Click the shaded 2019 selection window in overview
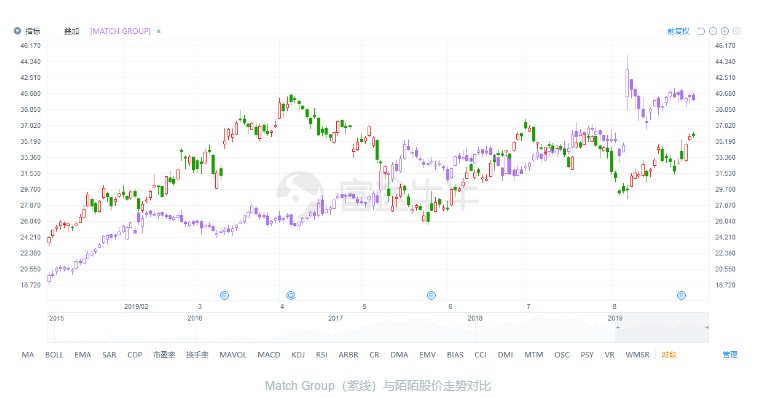Image resolution: width=757 pixels, height=397 pixels. [662, 327]
